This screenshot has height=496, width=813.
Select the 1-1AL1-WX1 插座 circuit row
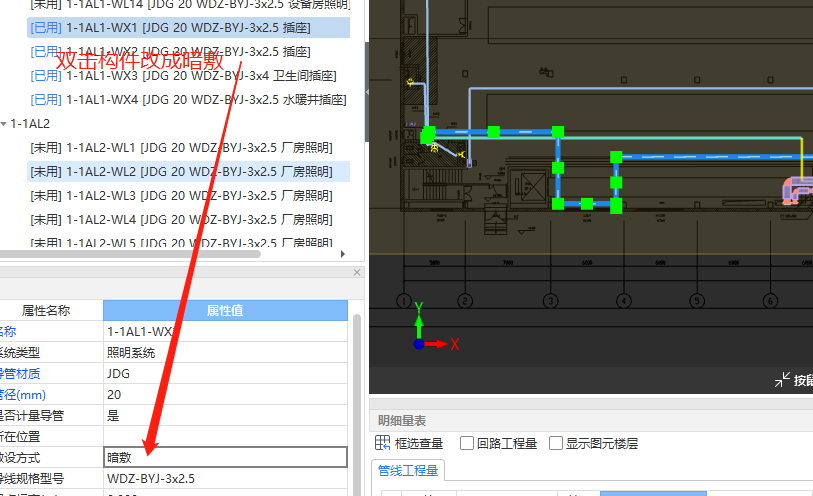pos(188,27)
